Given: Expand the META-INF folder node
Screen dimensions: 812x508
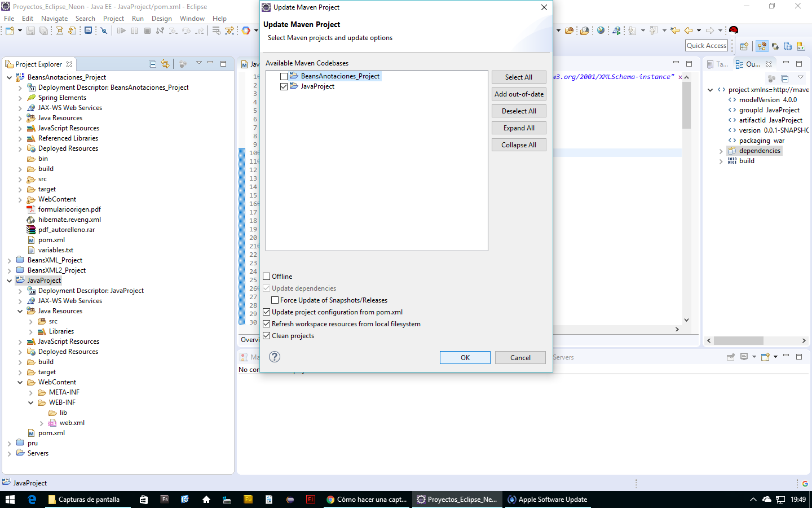Looking at the screenshot, I should 31,393.
